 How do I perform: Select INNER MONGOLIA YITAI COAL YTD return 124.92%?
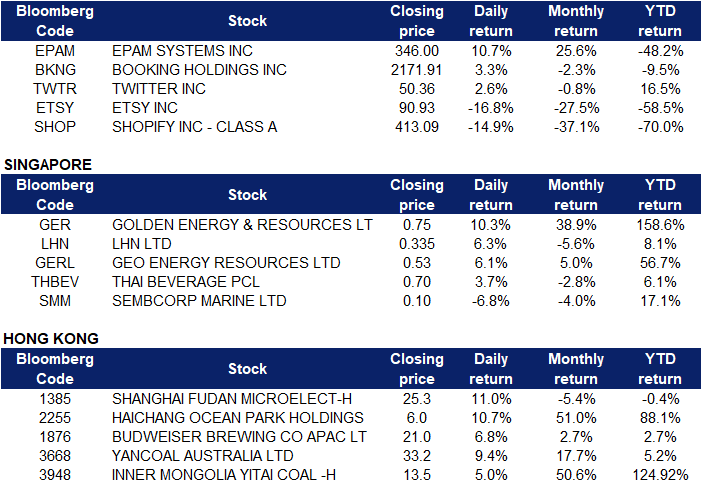[660, 475]
